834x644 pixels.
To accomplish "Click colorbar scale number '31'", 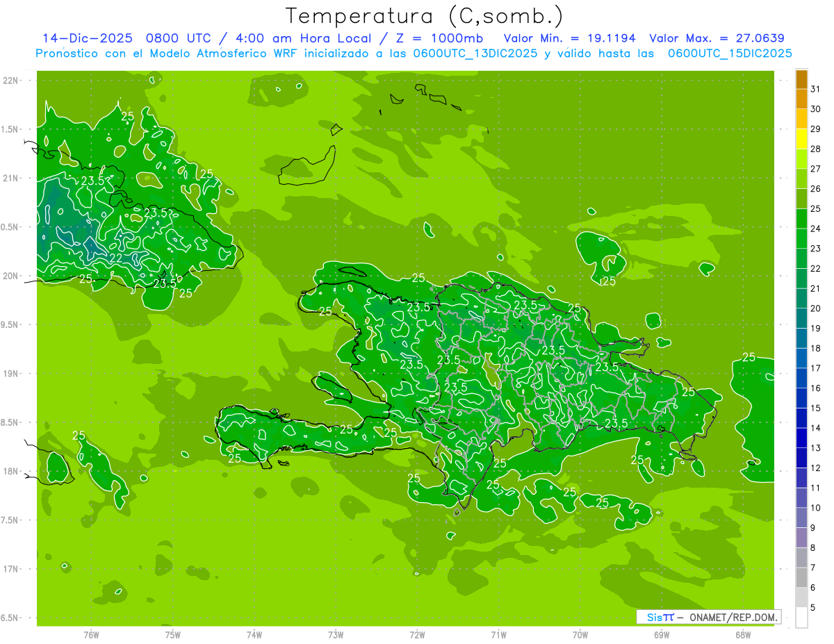I will pyautogui.click(x=815, y=89).
